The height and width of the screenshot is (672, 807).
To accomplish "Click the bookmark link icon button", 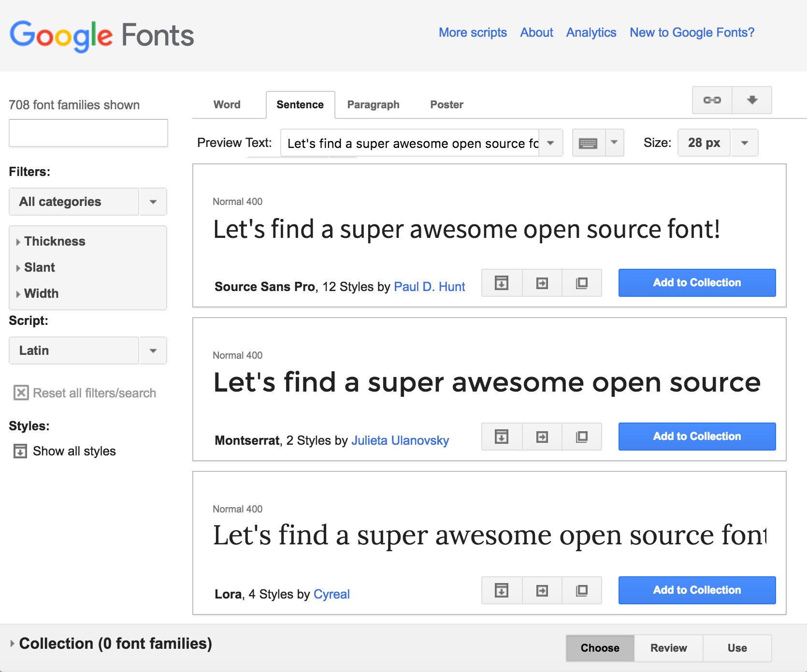I will pos(712,100).
